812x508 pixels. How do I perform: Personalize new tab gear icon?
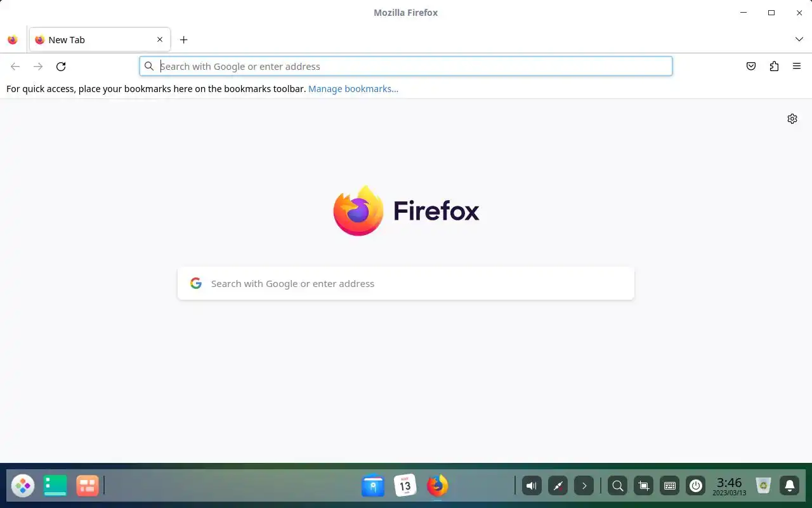click(792, 119)
